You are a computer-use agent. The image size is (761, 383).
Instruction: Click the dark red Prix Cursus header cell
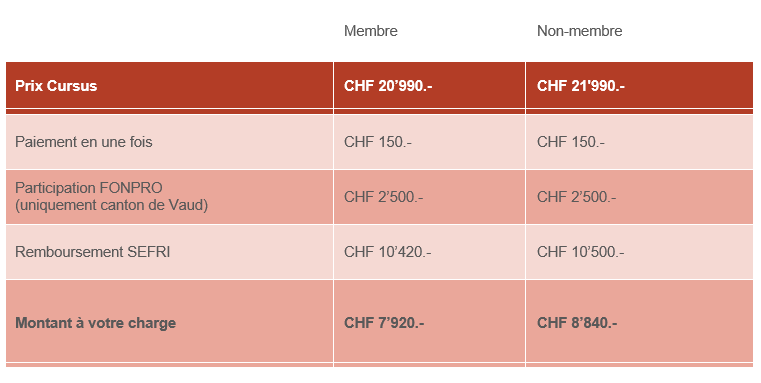[169, 85]
